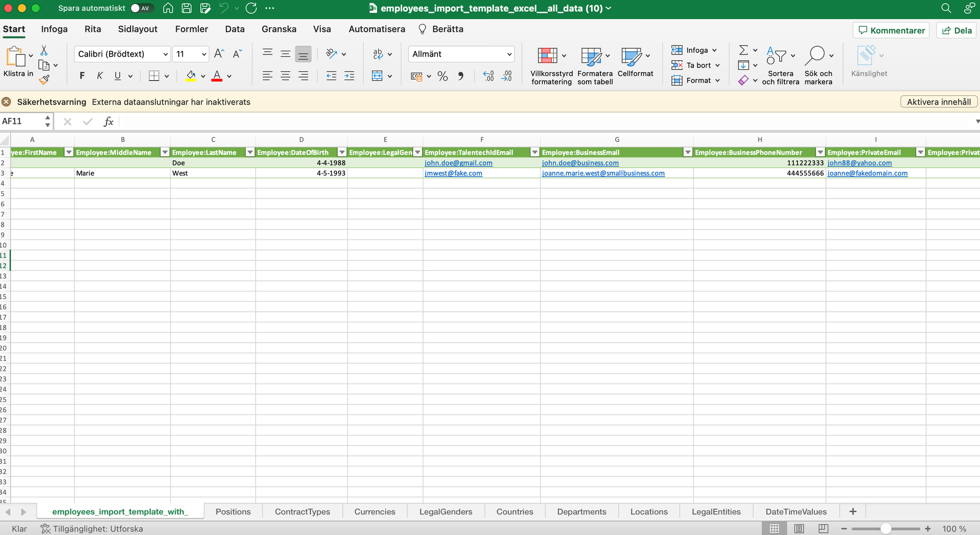Center text horizontally in cell
Screen dimensions: 980x535
(x=285, y=76)
